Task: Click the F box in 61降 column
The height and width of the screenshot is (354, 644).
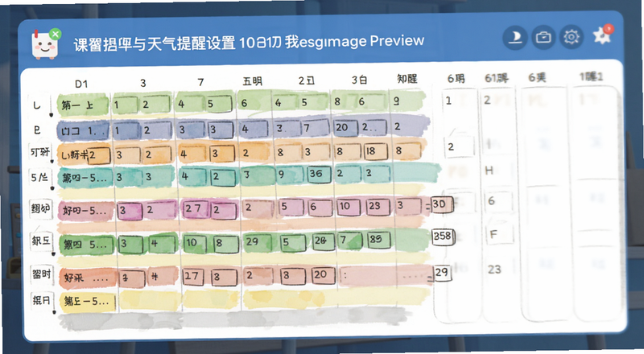Action: coord(499,234)
